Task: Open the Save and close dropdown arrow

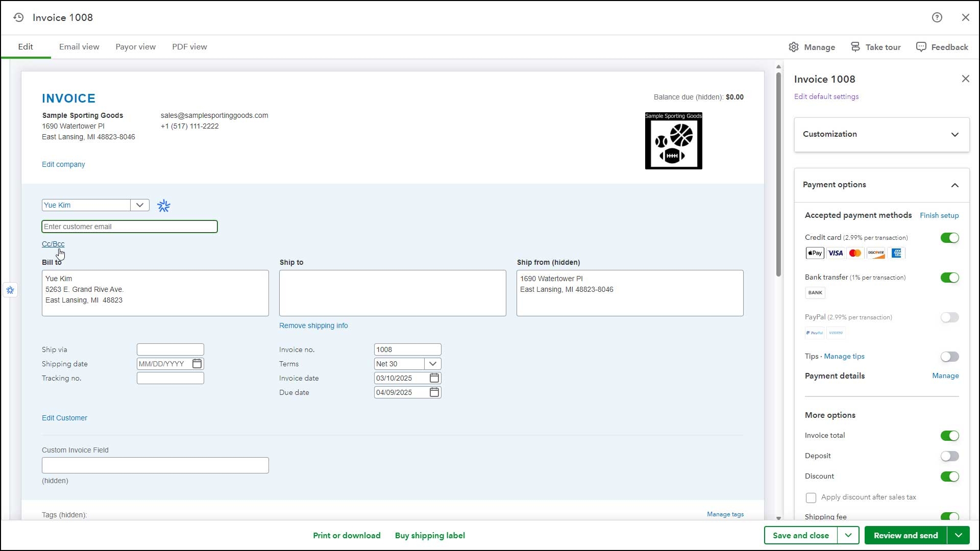Action: [x=848, y=535]
